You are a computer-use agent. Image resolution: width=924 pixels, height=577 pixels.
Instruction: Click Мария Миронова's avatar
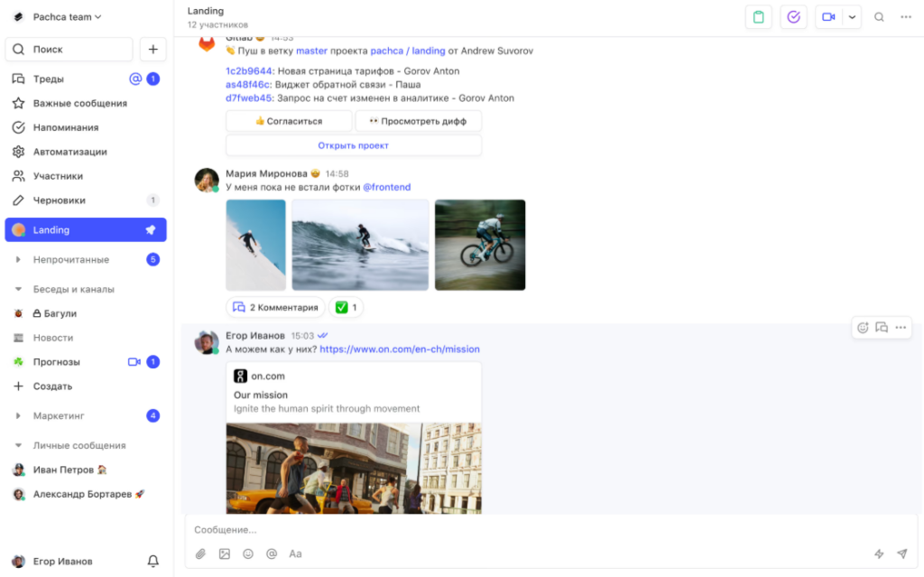click(x=207, y=180)
